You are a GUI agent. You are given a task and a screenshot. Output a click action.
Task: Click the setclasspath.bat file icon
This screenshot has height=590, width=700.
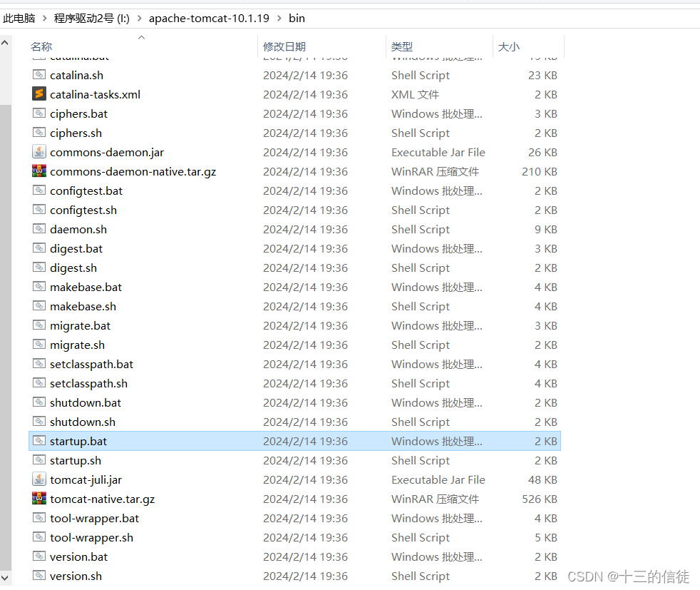point(38,364)
